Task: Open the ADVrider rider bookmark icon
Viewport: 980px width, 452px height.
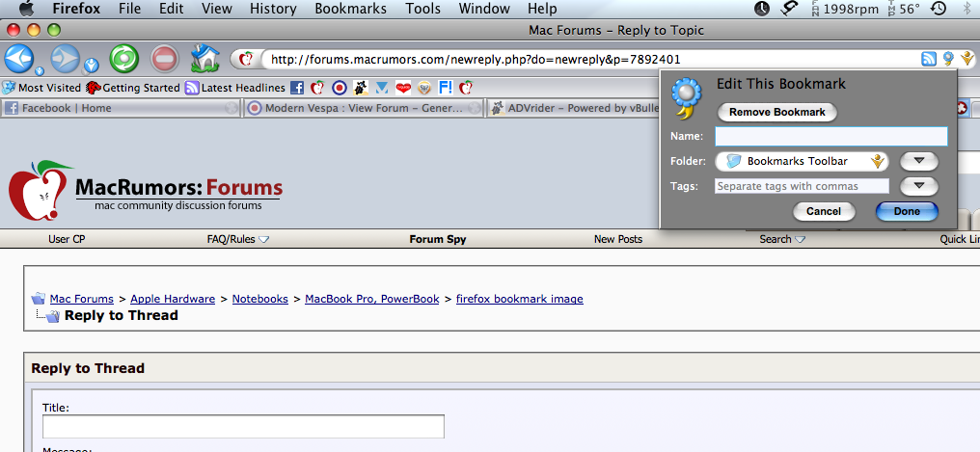Action: pos(360,88)
